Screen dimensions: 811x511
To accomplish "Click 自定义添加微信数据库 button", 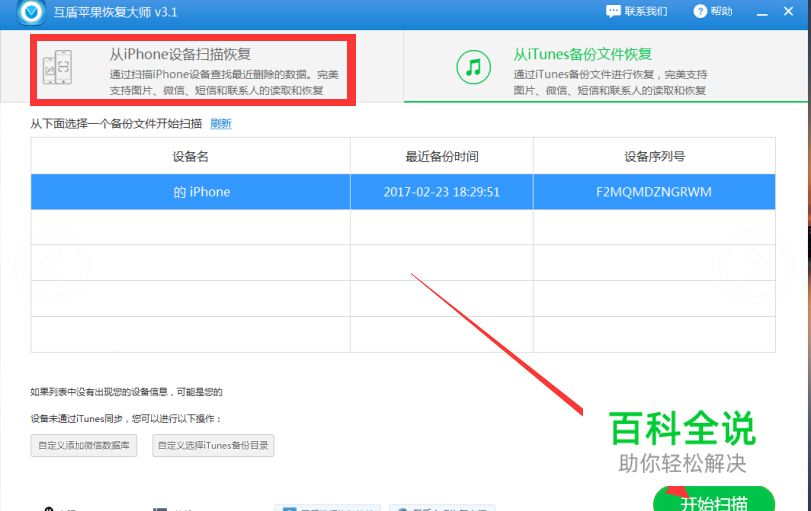I will (84, 445).
